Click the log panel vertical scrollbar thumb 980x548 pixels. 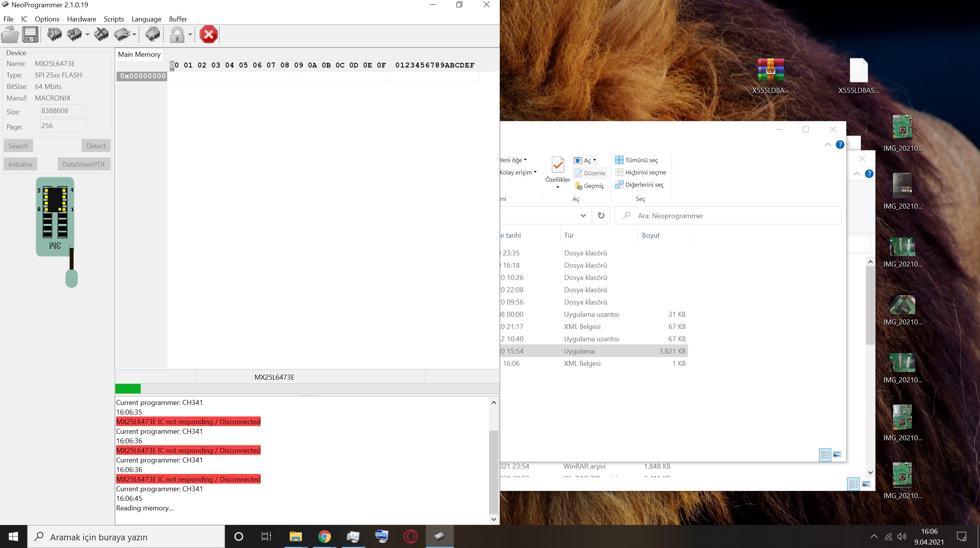[x=494, y=472]
